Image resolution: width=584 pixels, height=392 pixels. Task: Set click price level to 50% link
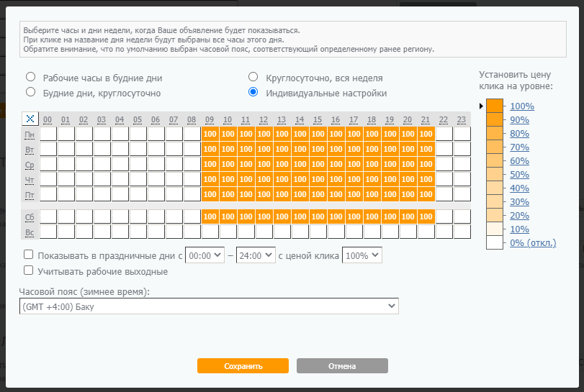tap(519, 175)
